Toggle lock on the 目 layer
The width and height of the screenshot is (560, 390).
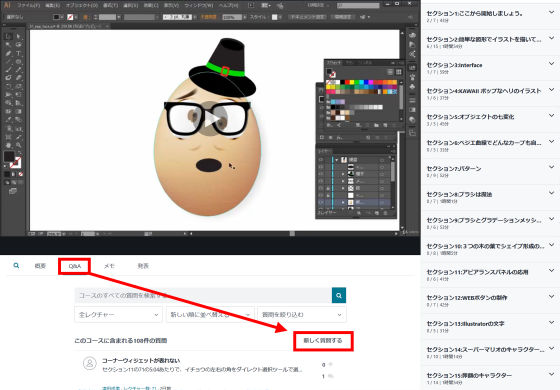pyautogui.click(x=328, y=188)
